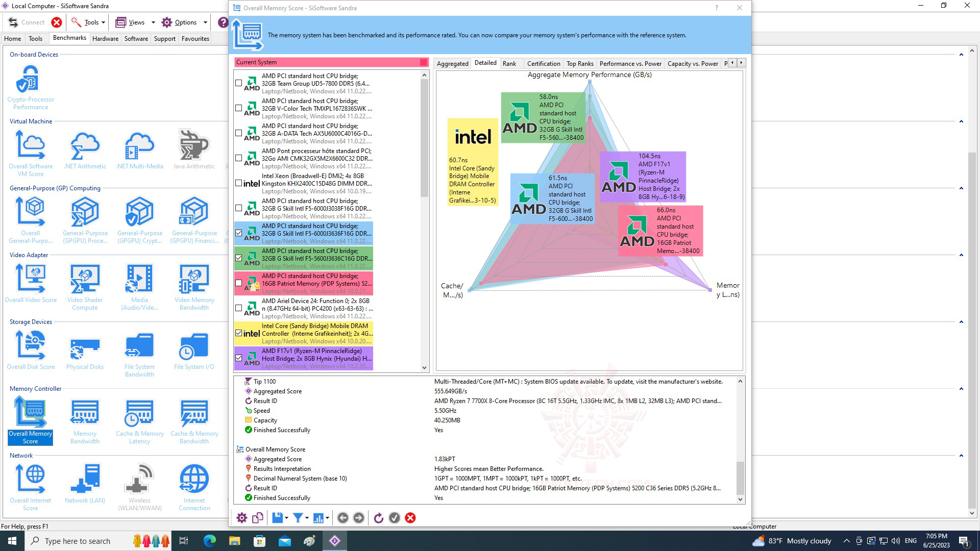Open the save icon dropdown arrow
The width and height of the screenshot is (980, 551).
(x=286, y=518)
